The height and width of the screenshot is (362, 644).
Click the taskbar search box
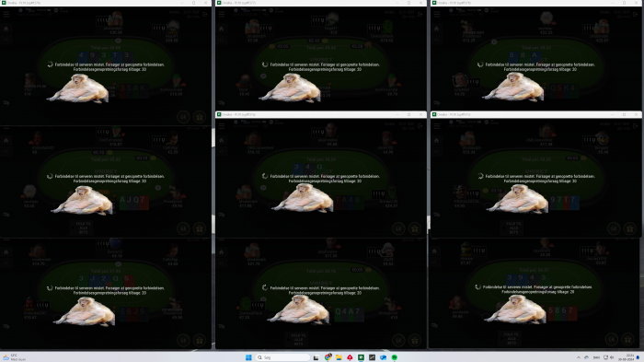click(282, 357)
